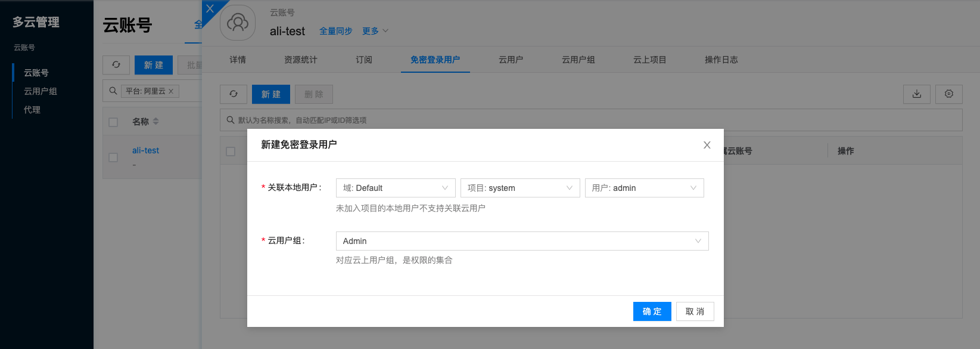This screenshot has width=980, height=349.
Task: Expand the 云用户组 Admin dropdown
Action: 522,241
